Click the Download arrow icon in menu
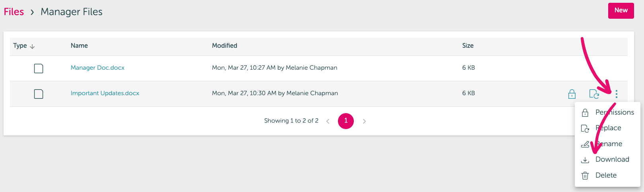644x192 pixels. pyautogui.click(x=585, y=160)
